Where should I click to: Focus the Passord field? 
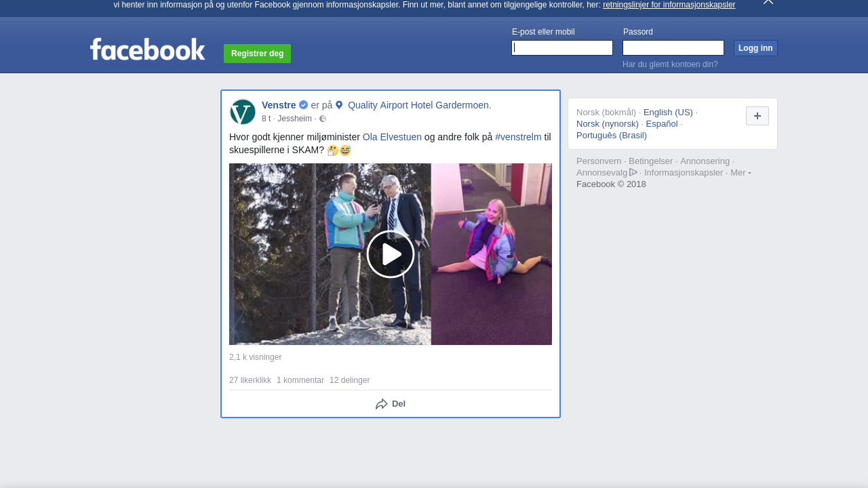pyautogui.click(x=673, y=47)
